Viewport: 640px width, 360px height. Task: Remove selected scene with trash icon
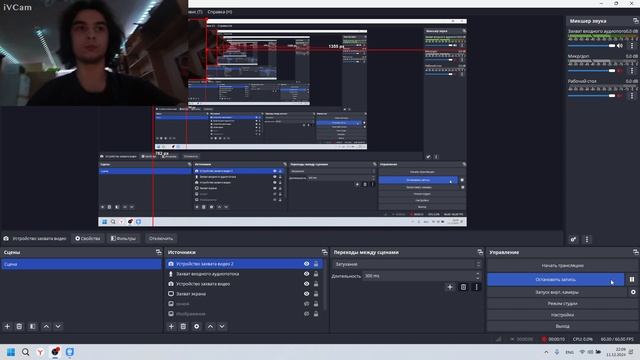click(x=19, y=327)
